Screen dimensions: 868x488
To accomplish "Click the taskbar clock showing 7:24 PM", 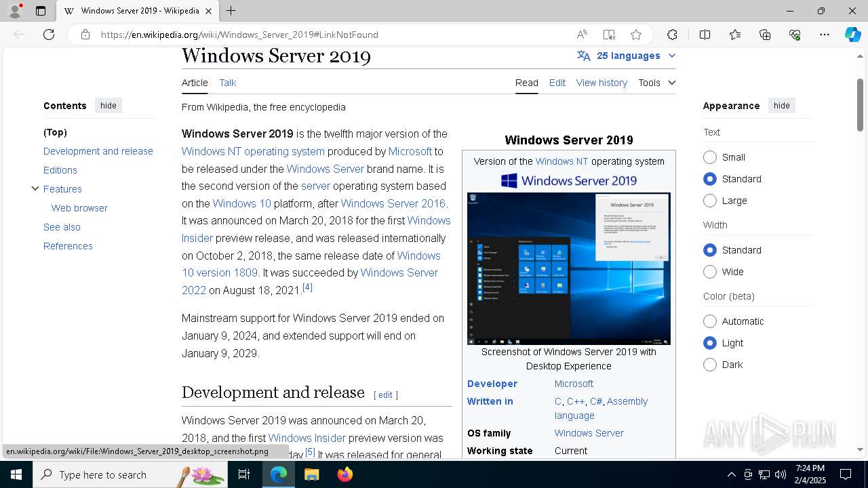I will tap(810, 474).
